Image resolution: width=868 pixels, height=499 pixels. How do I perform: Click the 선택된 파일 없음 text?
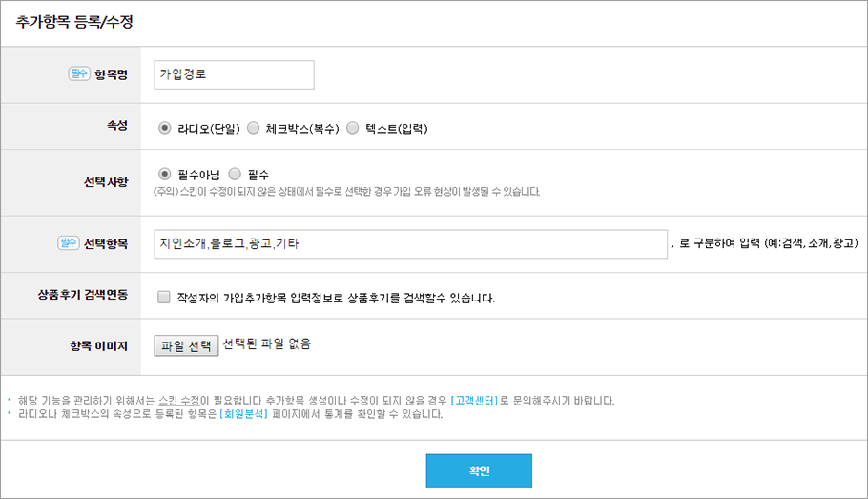click(267, 343)
